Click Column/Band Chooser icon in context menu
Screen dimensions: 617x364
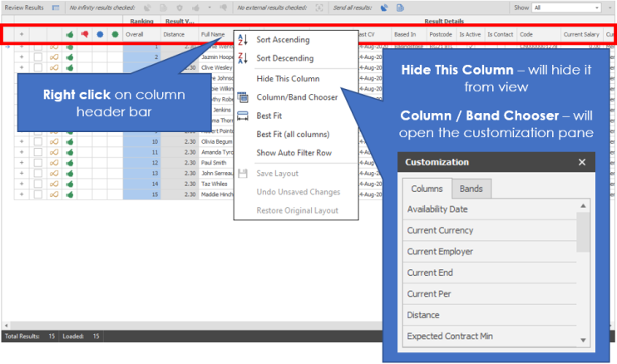(x=243, y=97)
